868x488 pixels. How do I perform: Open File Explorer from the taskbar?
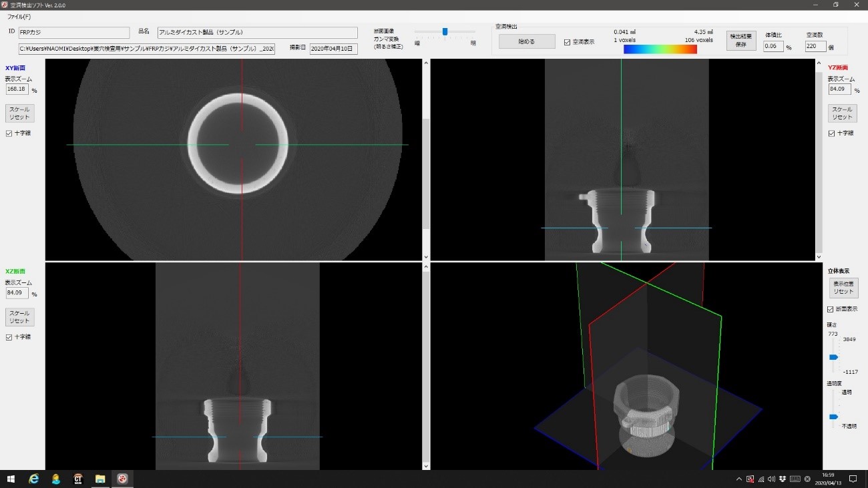(100, 479)
